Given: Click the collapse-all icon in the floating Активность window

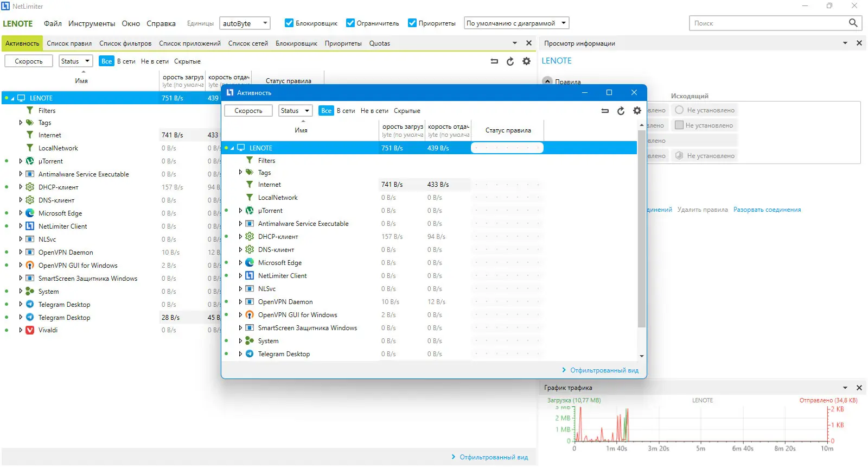Looking at the screenshot, I should coord(605,111).
